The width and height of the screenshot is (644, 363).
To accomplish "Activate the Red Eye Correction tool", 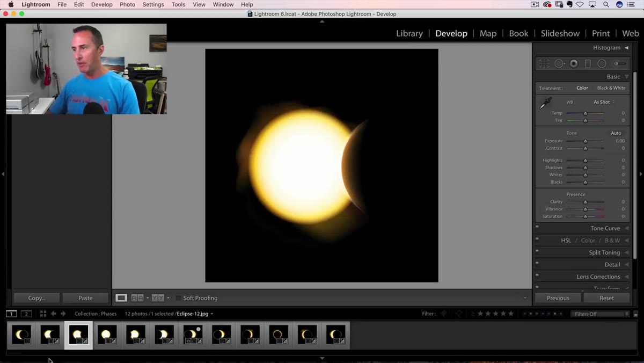I will click(574, 63).
